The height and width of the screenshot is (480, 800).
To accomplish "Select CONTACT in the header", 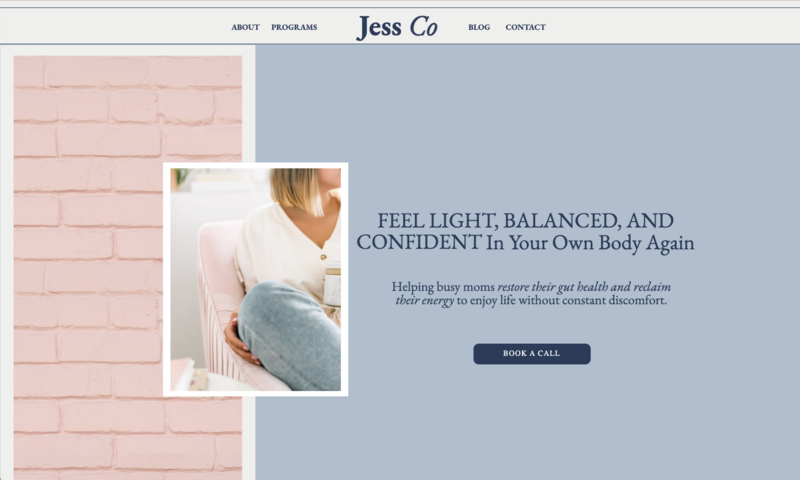I will click(526, 27).
